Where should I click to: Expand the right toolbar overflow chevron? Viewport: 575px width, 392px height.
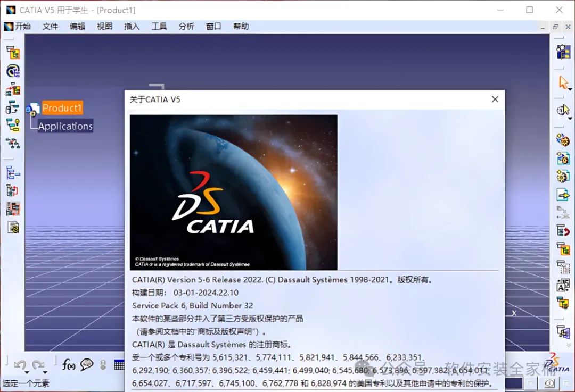point(569,345)
